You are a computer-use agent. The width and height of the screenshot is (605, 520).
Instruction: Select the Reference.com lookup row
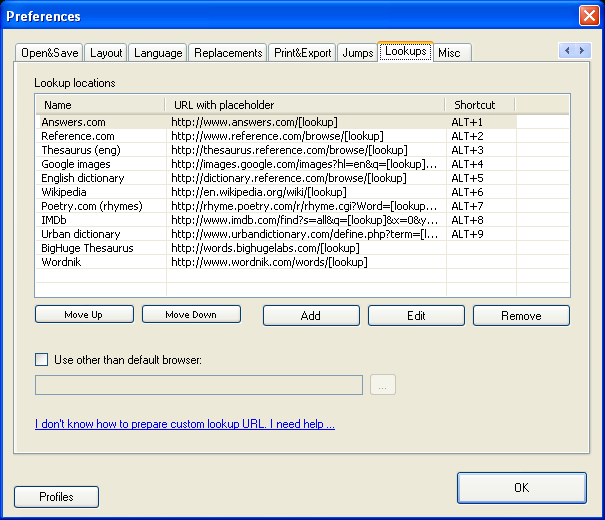tap(302, 136)
